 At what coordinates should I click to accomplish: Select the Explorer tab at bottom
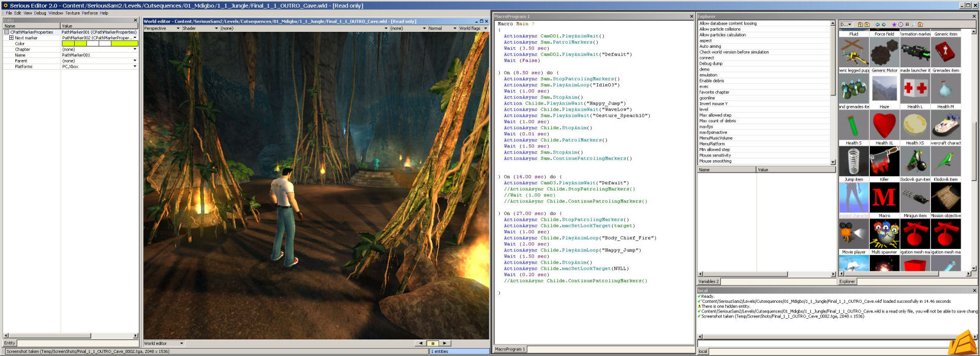[847, 281]
